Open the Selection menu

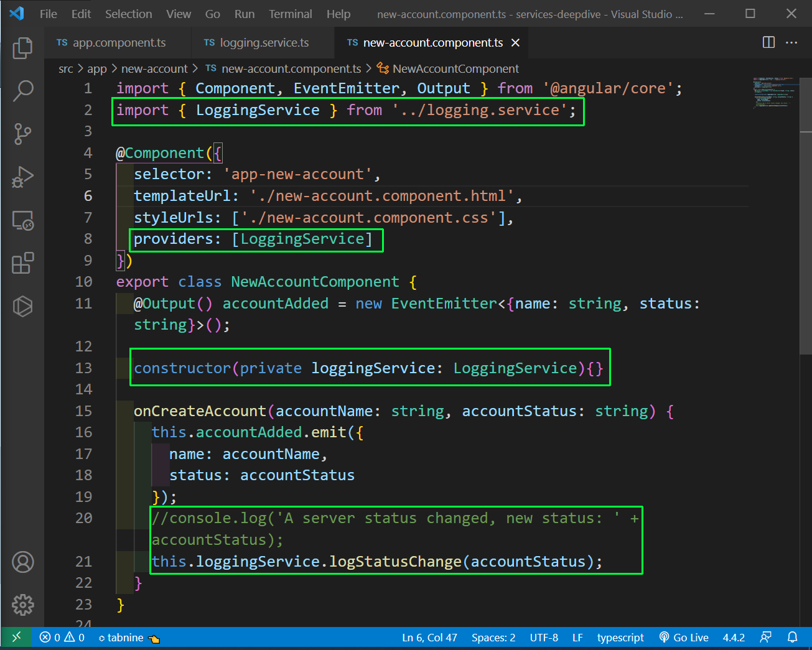point(128,14)
